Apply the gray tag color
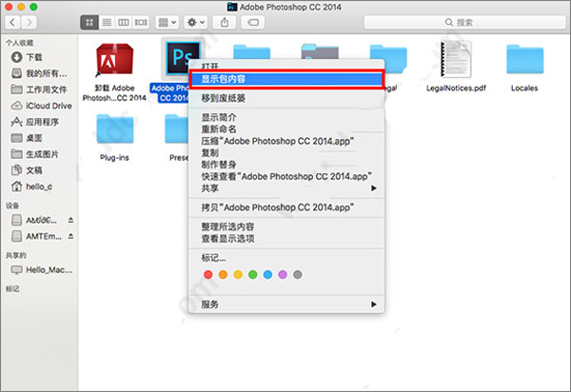 coord(298,274)
